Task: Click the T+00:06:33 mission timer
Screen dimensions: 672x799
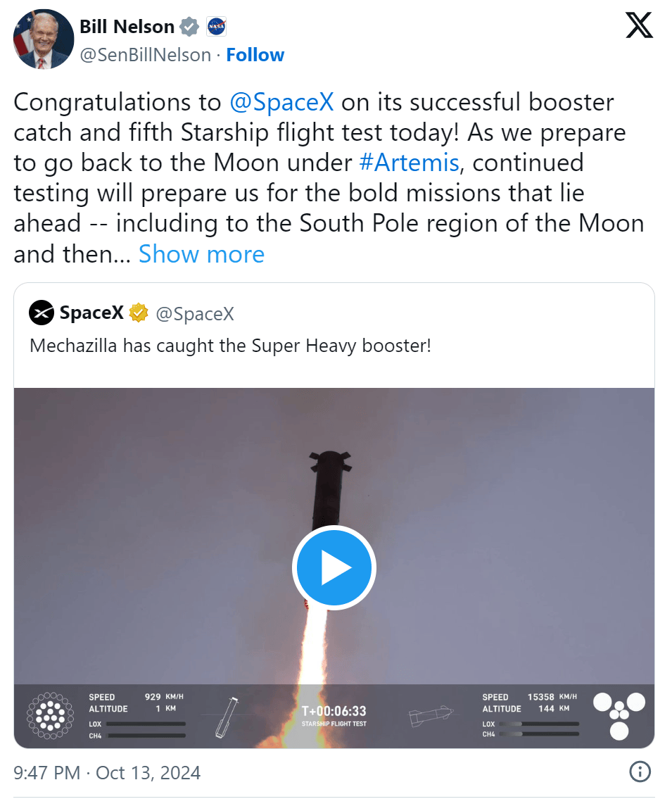Action: (334, 711)
